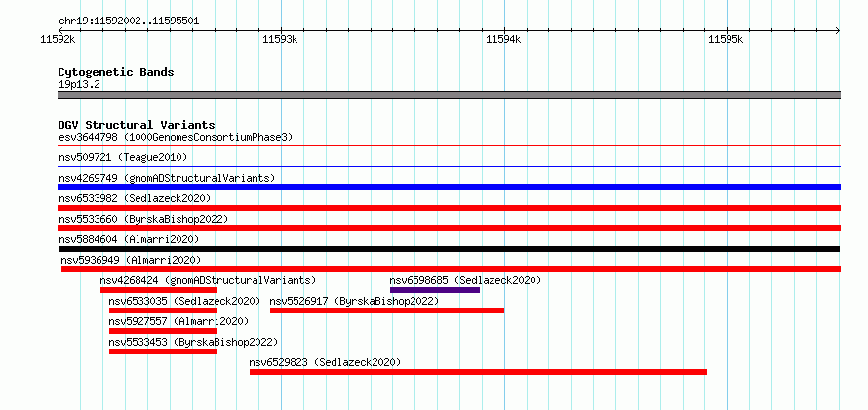The width and height of the screenshot is (868, 410).
Task: Open nsv5526917 (ByrskaBishop2022) label
Action: (354, 301)
